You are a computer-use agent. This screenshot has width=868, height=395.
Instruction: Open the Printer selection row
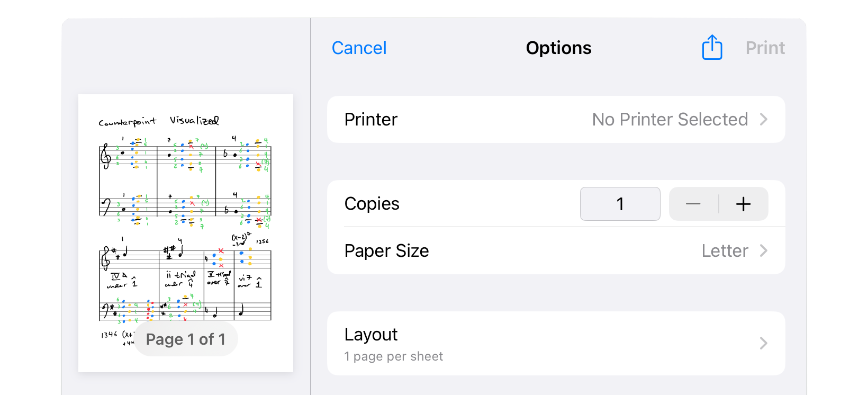click(556, 119)
